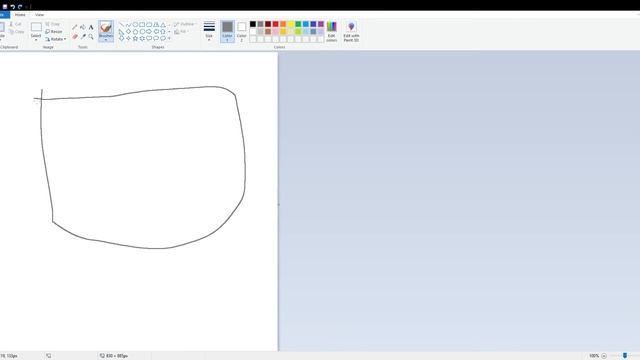640x360 pixels.
Task: Activate Color 1 foreground selector
Action: [x=227, y=31]
